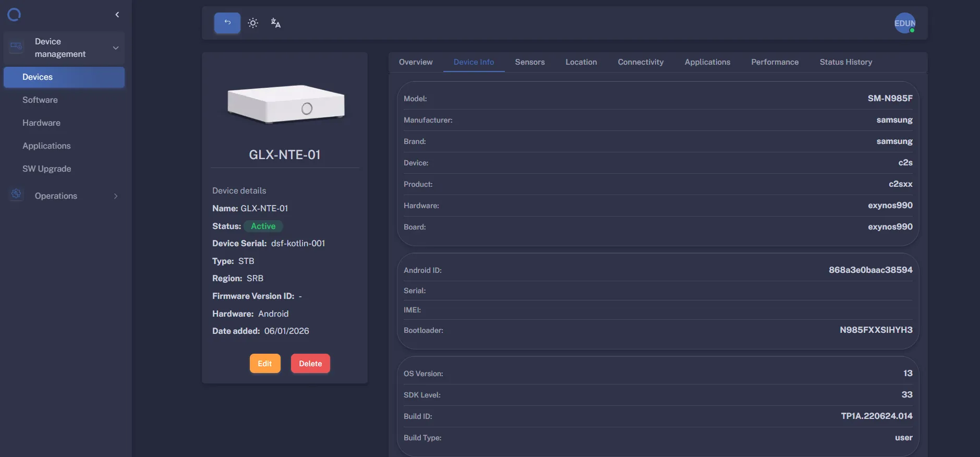
Task: Switch to the Sensors tab
Action: coord(529,62)
